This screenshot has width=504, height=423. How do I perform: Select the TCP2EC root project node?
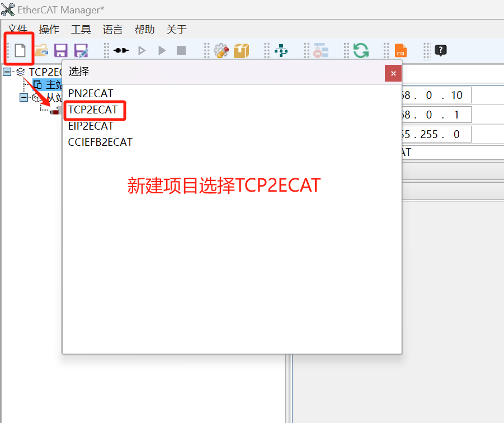(45, 72)
